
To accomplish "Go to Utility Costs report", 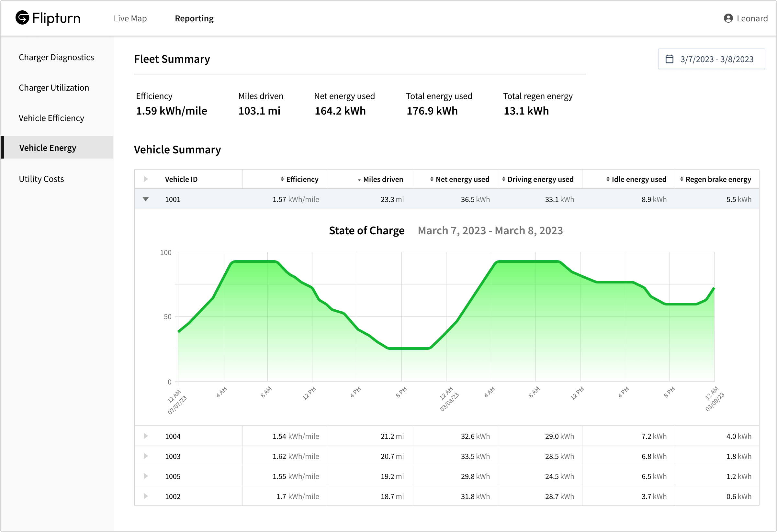I will [x=41, y=179].
